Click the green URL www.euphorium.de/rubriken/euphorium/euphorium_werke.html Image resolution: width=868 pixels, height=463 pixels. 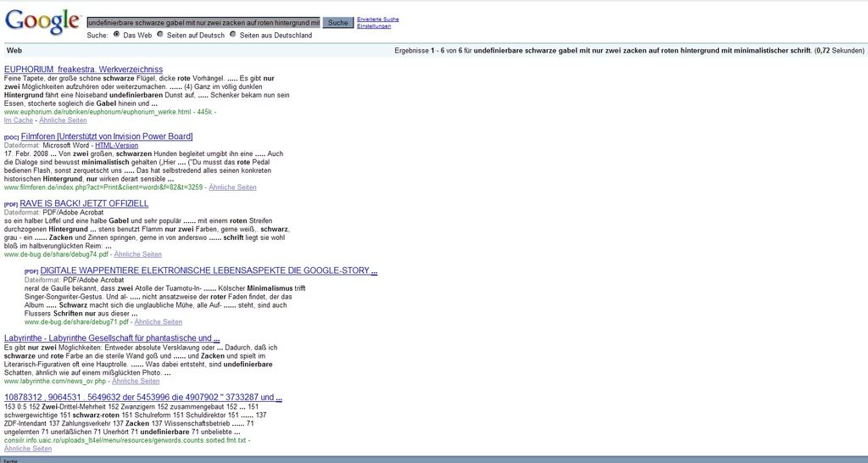[97, 112]
